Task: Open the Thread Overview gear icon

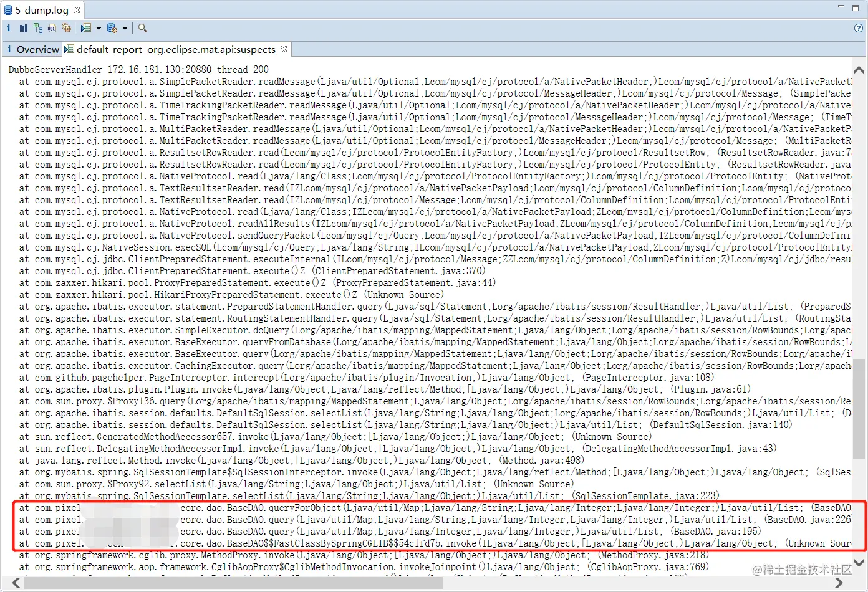Action: point(67,28)
